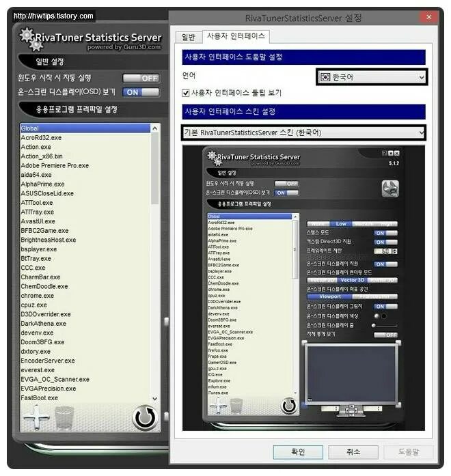Click the trash bin icon to delete profile
This screenshot has width=451, height=476.
pyautogui.click(x=64, y=418)
